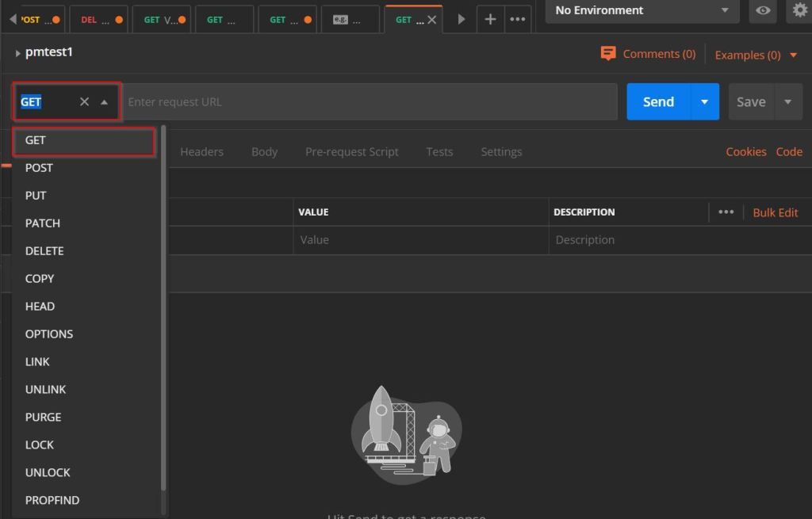The image size is (812, 519).
Task: Open the Bulk Edit link
Action: pyautogui.click(x=775, y=212)
